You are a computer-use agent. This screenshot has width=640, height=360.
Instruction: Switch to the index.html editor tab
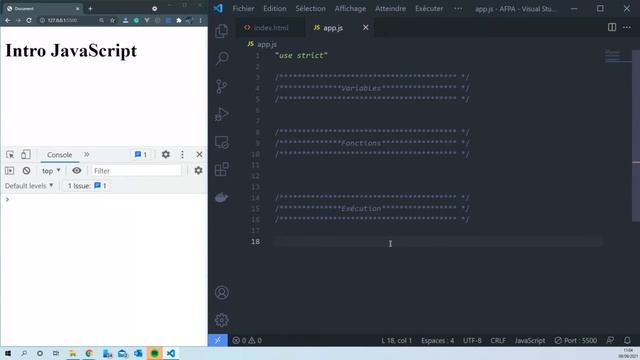click(x=270, y=27)
